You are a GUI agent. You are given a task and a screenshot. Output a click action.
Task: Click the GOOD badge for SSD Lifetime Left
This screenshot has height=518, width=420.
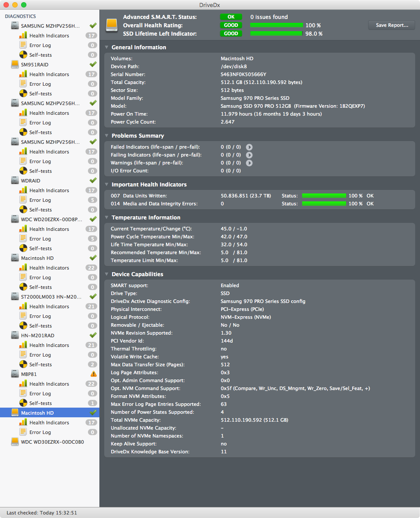(x=231, y=33)
